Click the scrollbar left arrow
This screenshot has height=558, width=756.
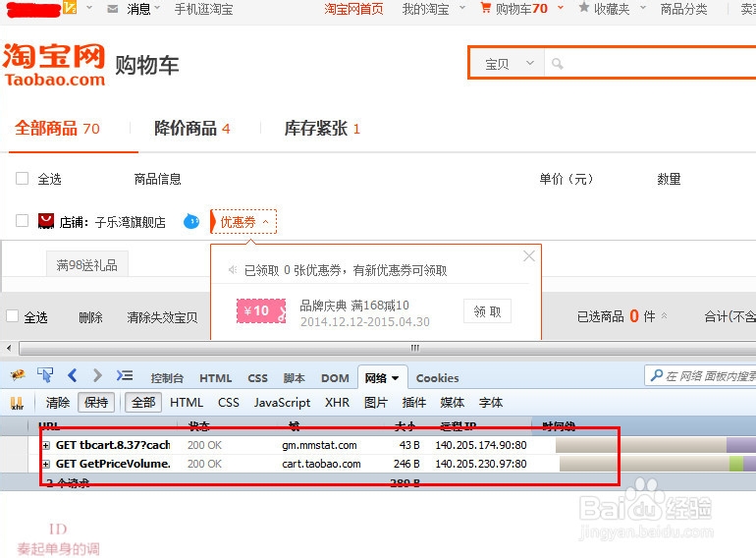pyautogui.click(x=9, y=348)
